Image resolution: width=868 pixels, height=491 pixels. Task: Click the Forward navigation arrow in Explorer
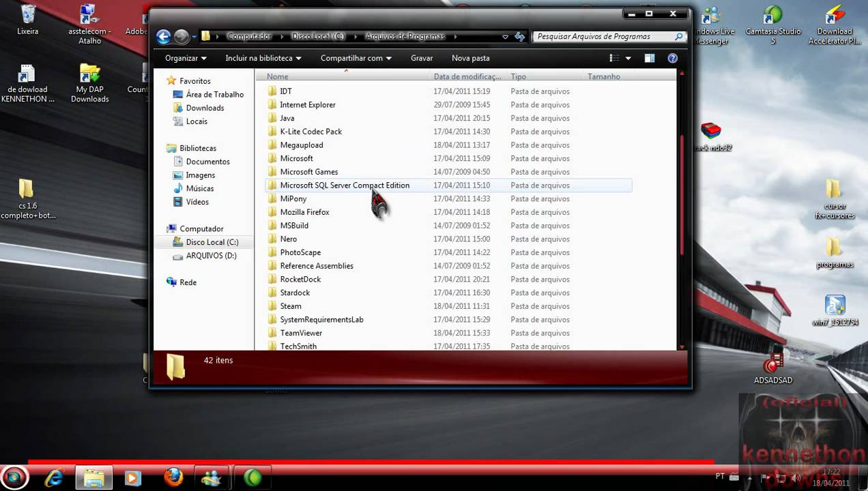click(x=182, y=37)
